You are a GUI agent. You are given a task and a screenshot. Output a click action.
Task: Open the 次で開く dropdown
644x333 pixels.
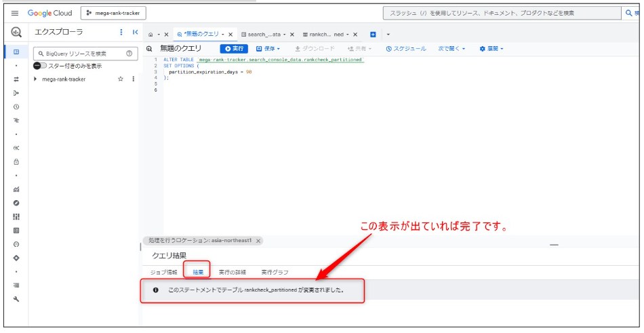tap(451, 49)
